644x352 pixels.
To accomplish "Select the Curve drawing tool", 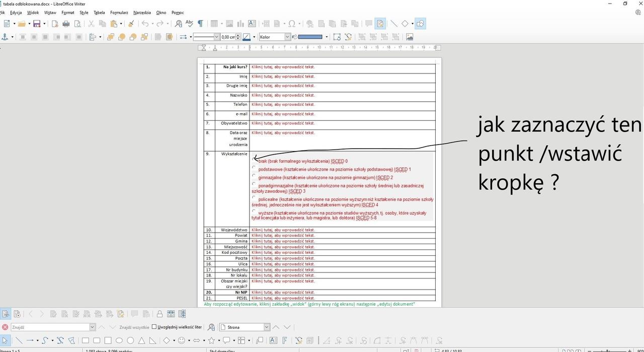I will click(x=45, y=340).
